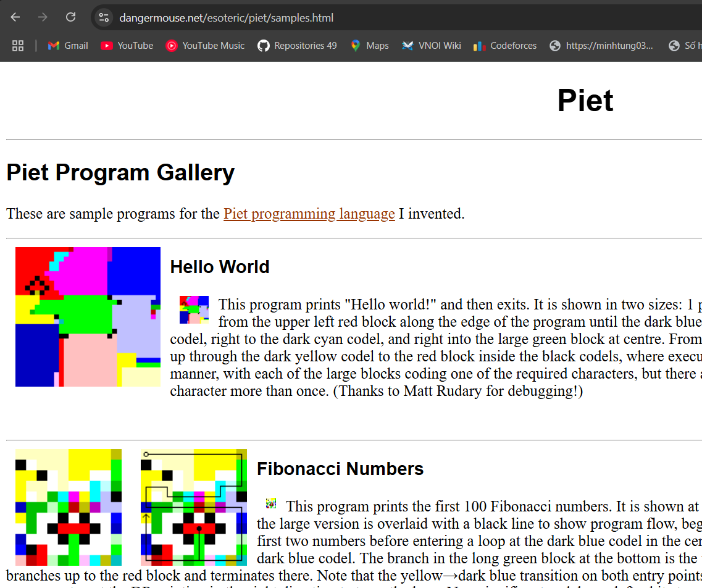Click the Fibonacci image with black flow line

click(x=194, y=507)
